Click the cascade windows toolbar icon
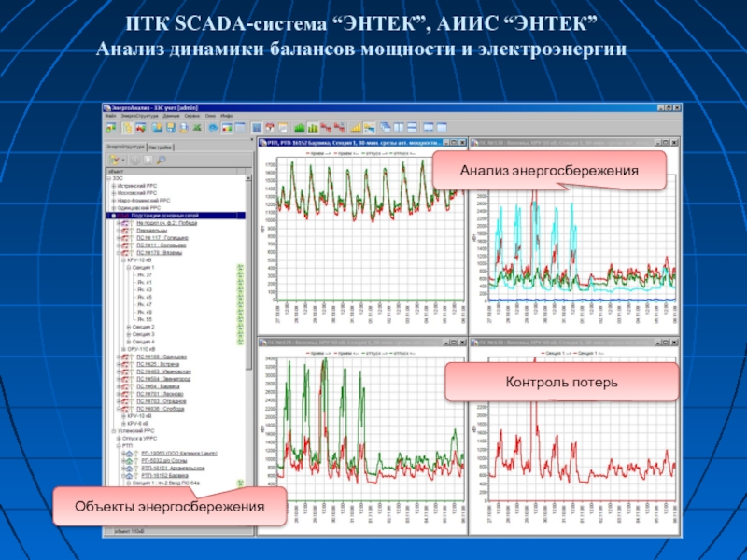747x560 pixels. tap(385, 128)
